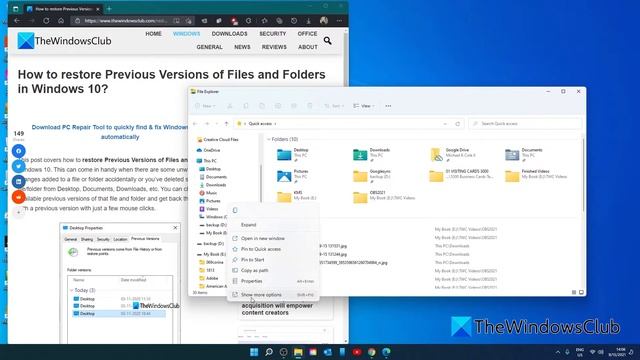Choose Properties in the context menu
The width and height of the screenshot is (640, 360).
(x=273, y=281)
